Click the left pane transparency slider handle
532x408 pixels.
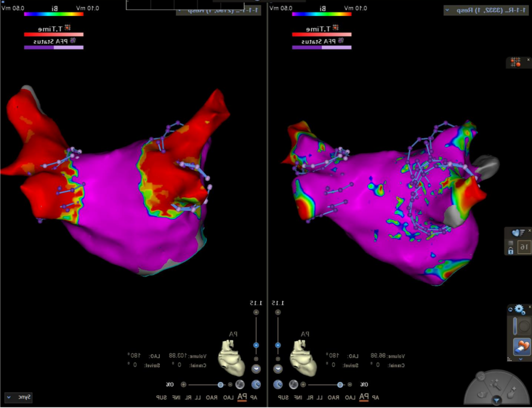click(220, 384)
